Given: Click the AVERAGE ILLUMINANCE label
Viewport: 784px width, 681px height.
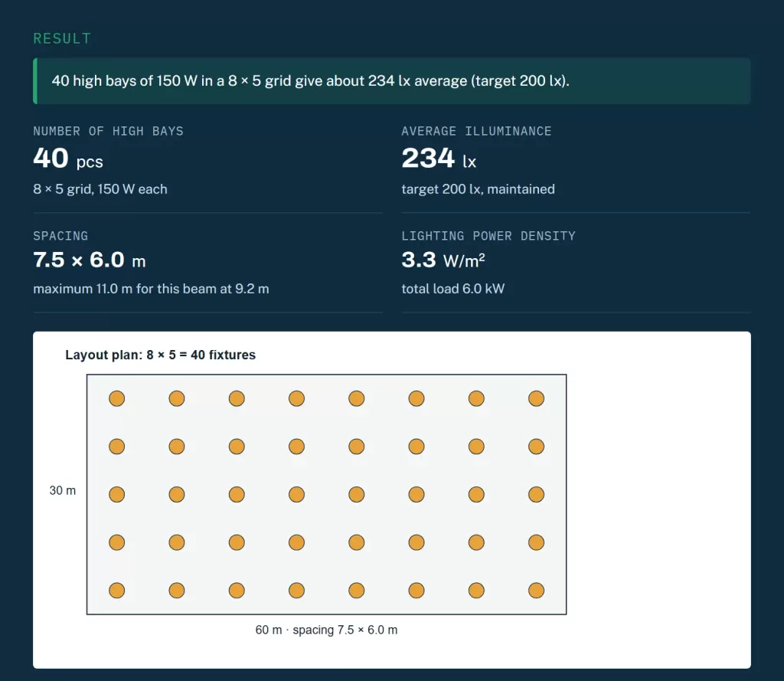Looking at the screenshot, I should [x=476, y=131].
